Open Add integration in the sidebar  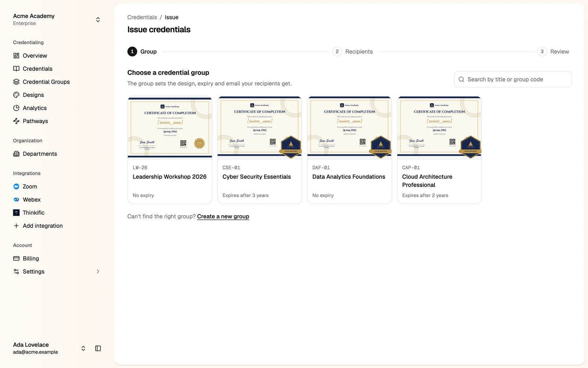coord(43,226)
